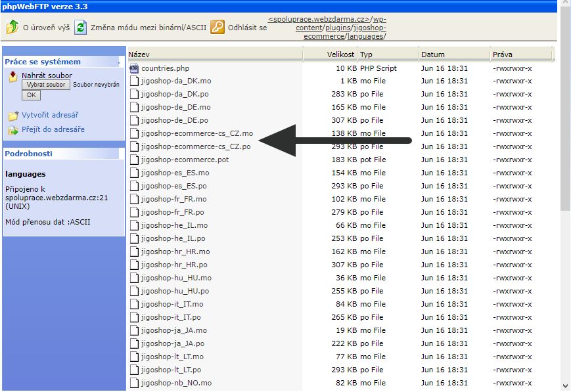Image resolution: width=571 pixels, height=392 pixels.
Task: Click the binary/ASCII mode switch icon
Action: [x=80, y=28]
